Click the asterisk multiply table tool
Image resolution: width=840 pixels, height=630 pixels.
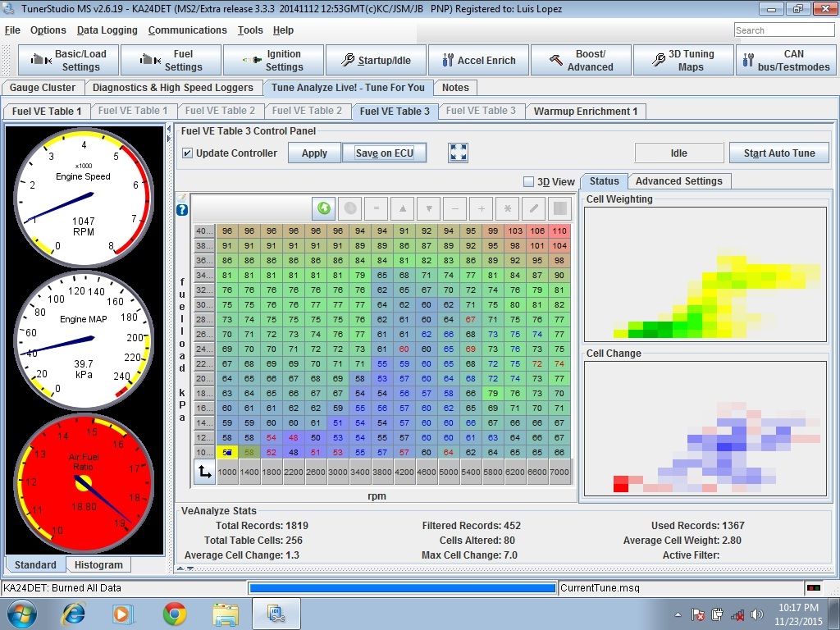point(507,208)
